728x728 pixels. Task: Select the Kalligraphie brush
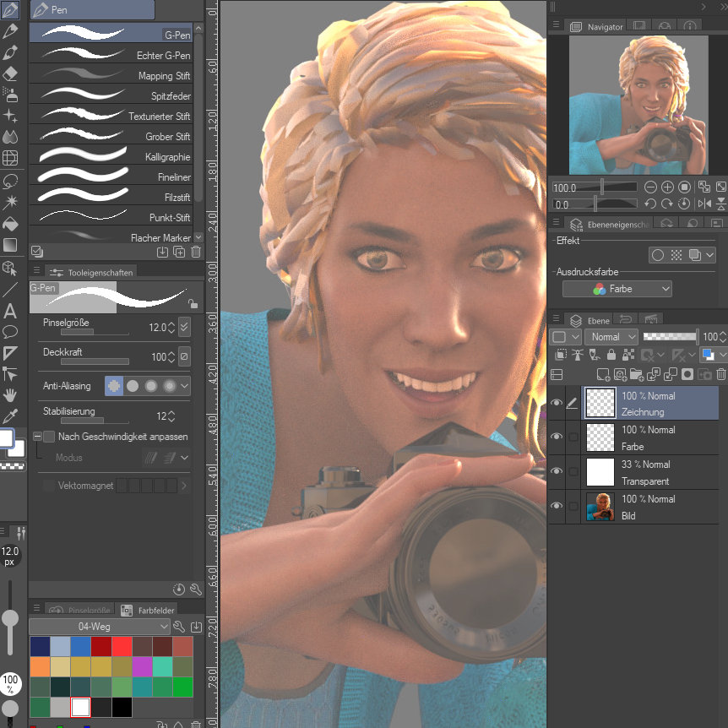[114, 157]
